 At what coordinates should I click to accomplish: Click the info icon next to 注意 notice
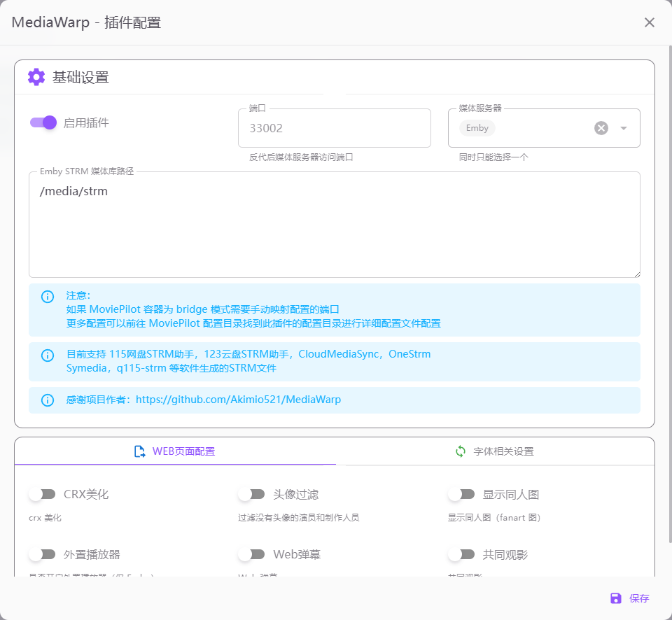pyautogui.click(x=48, y=296)
